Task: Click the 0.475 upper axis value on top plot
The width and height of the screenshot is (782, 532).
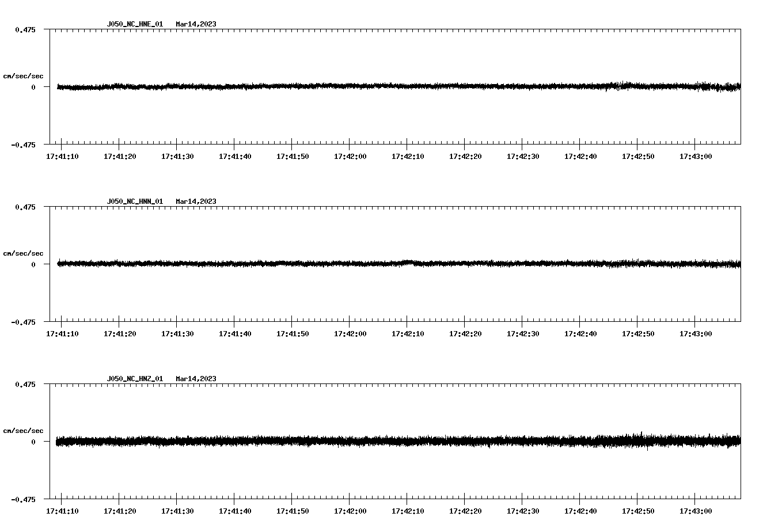Action: click(x=25, y=30)
